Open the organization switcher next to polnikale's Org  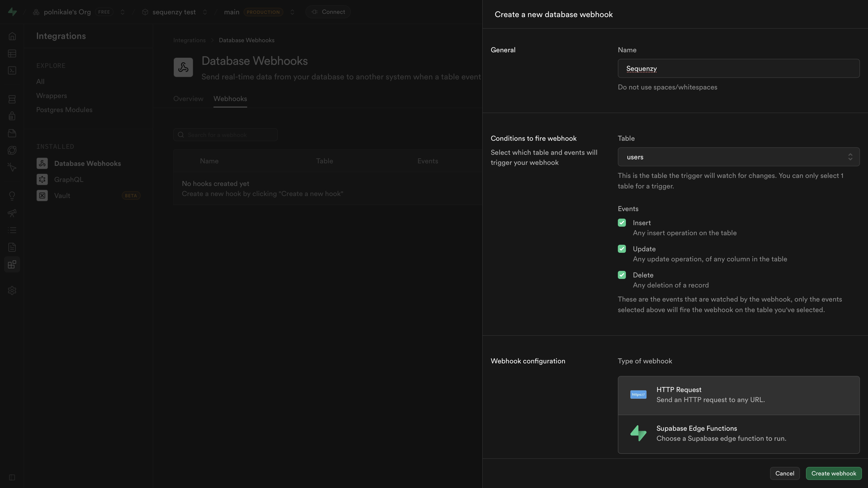point(123,12)
